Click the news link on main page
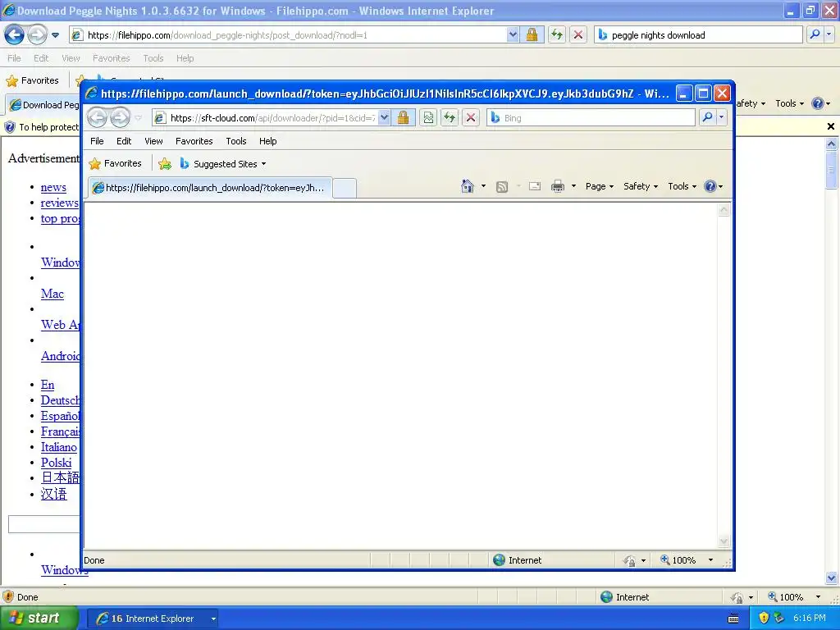 (53, 187)
